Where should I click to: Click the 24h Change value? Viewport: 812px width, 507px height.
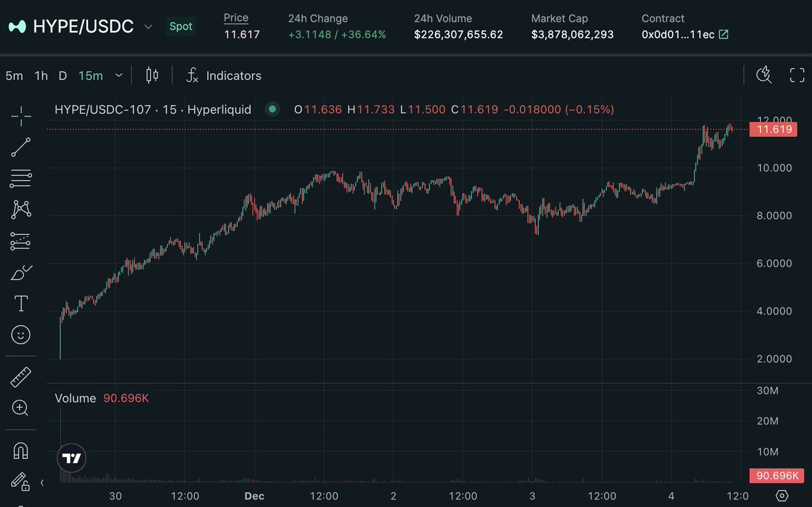pos(337,35)
